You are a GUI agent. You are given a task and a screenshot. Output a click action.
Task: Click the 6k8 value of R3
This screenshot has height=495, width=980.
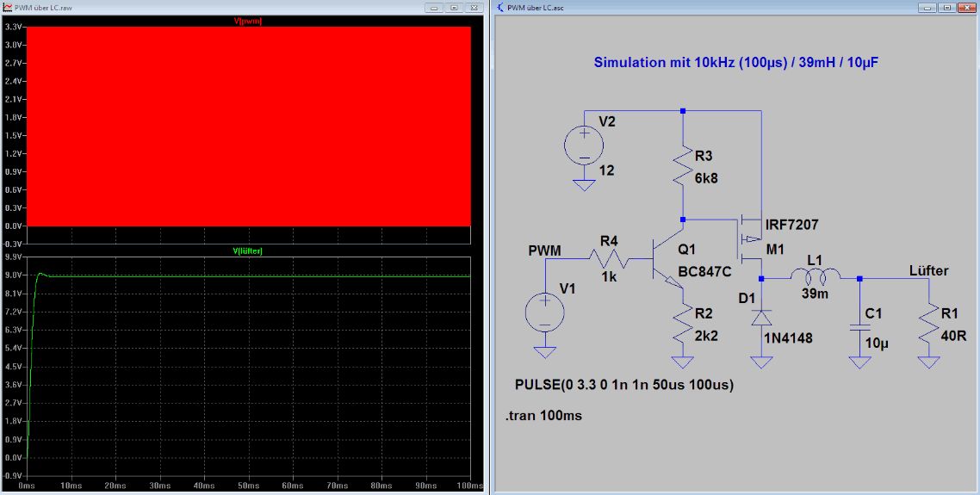pyautogui.click(x=706, y=178)
